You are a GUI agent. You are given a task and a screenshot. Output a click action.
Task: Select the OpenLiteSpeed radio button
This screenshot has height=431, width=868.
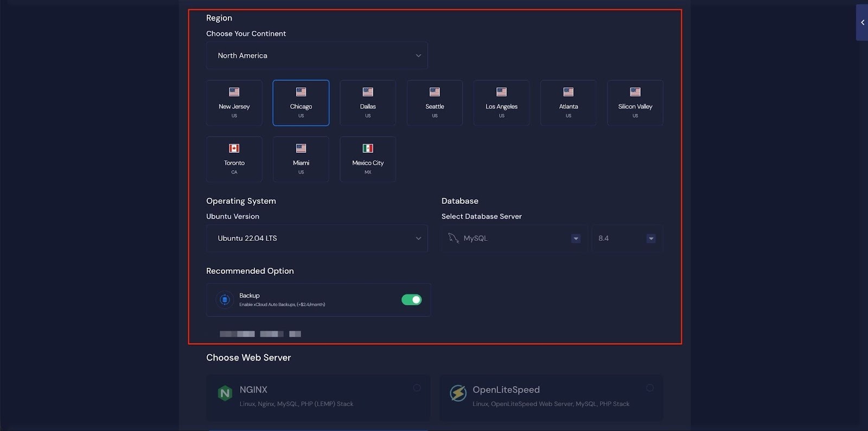(649, 388)
